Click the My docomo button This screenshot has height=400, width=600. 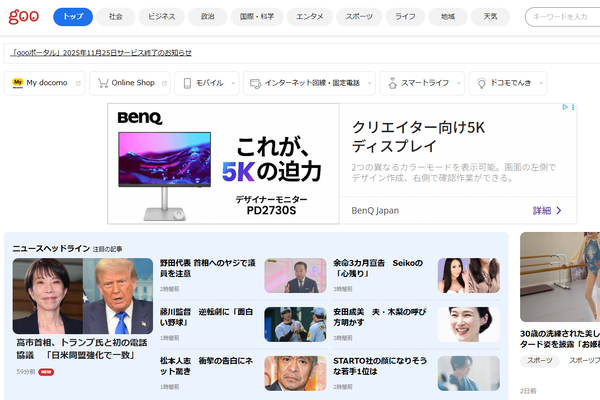click(44, 83)
